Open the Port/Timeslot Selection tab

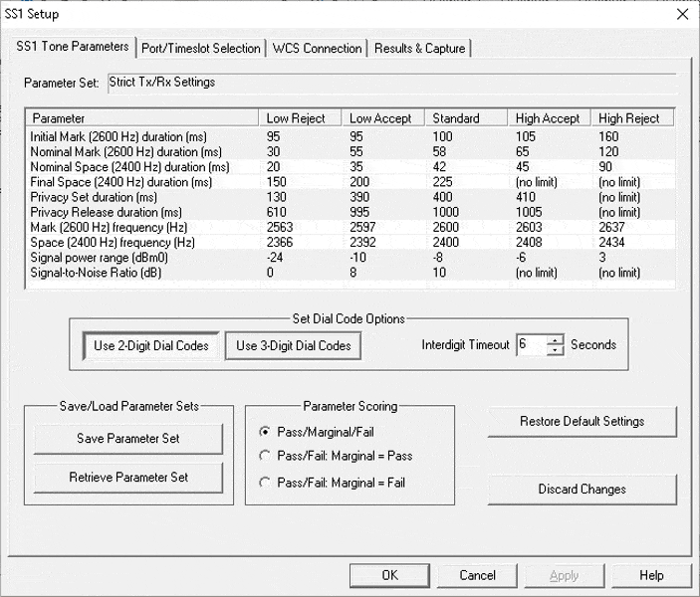coord(201,48)
